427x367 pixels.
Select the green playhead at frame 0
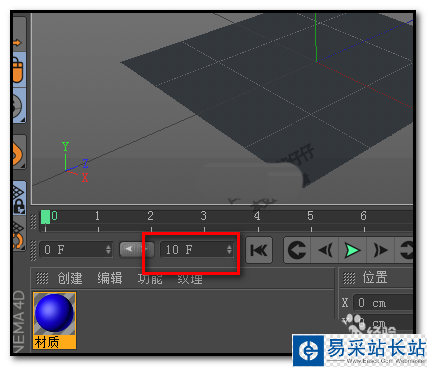(45, 217)
